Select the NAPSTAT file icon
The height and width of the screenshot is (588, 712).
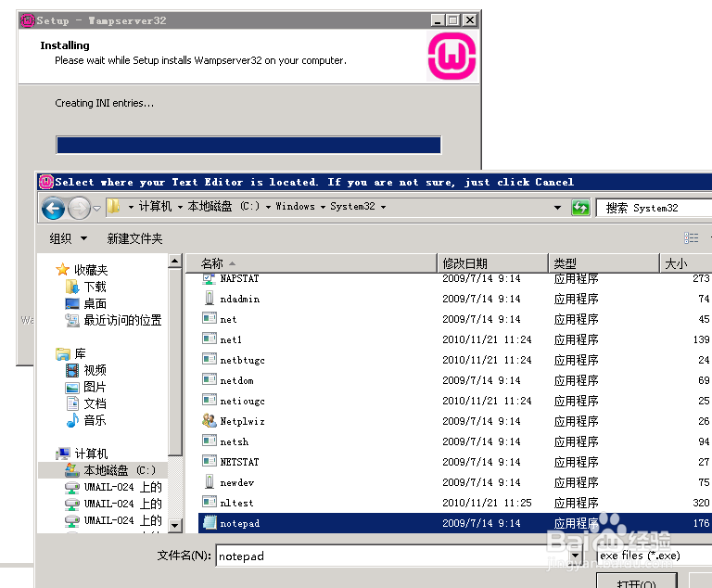pos(209,278)
